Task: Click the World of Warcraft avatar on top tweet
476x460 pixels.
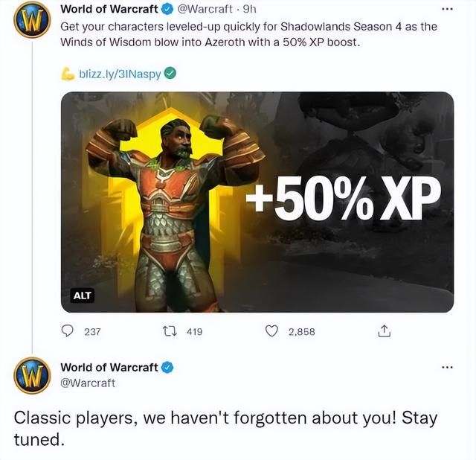Action: [x=32, y=19]
